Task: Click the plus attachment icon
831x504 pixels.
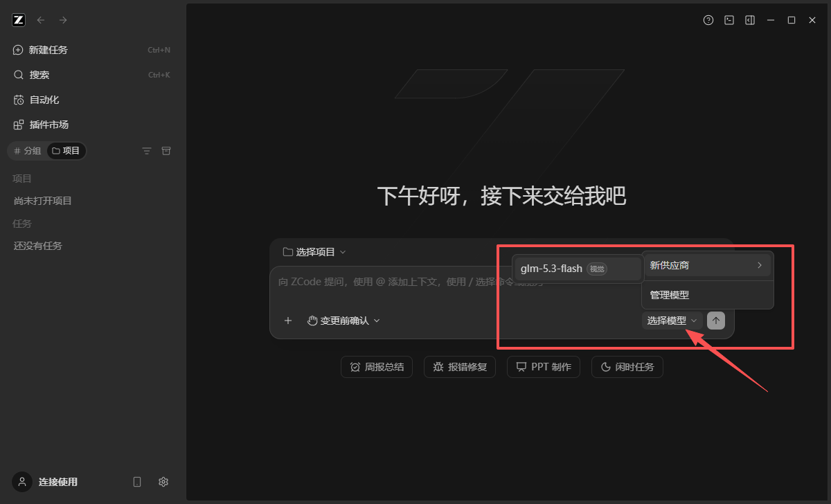Action: pos(288,321)
